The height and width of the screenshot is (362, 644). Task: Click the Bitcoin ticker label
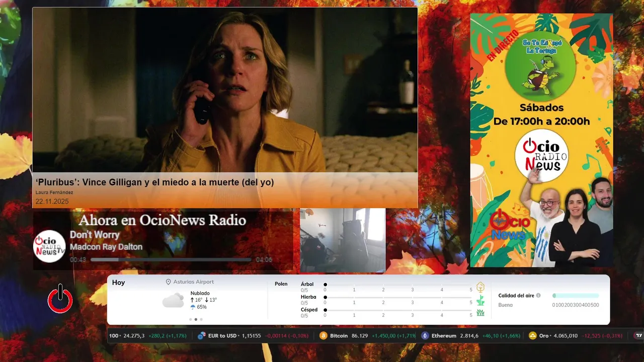[339, 336]
